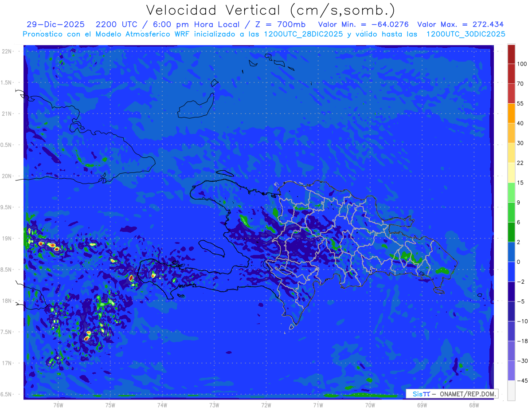Pick the lavender swatch between -45 and -30
This screenshot has width=532, height=411.
[x=511, y=371]
